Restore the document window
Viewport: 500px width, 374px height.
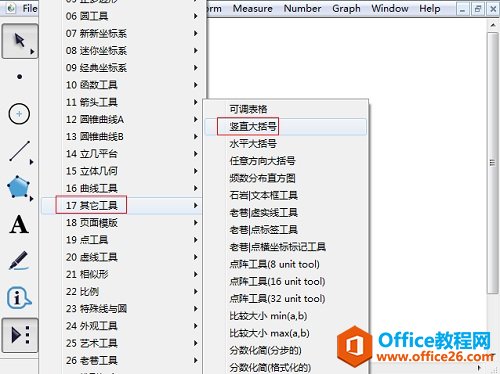tap(477, 9)
